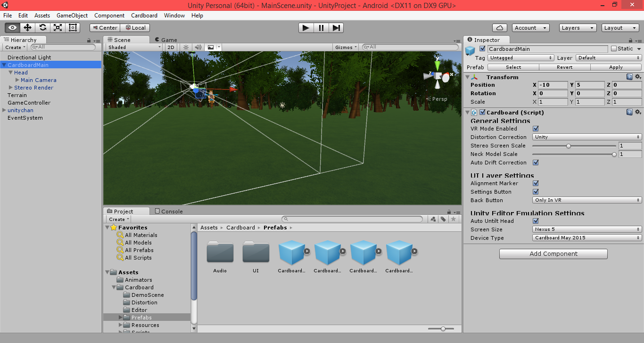Viewport: 644px width, 343px height.
Task: Select the Audio folder thumbnail
Action: [220, 252]
